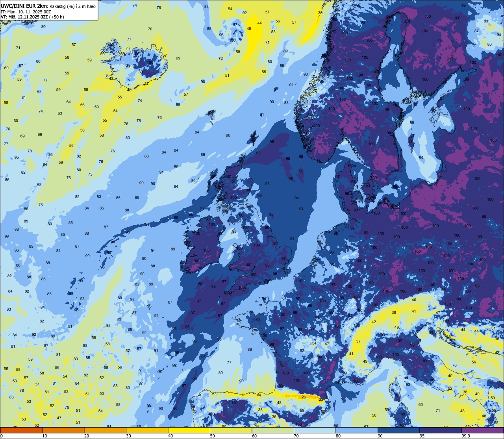
Task: Click the legend tick label 95
Action: pos(422,436)
